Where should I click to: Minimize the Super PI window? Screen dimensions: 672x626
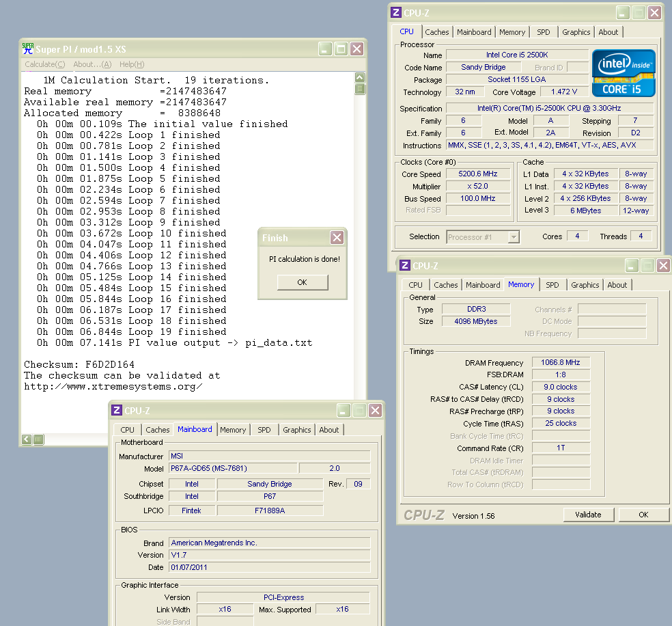(x=325, y=49)
